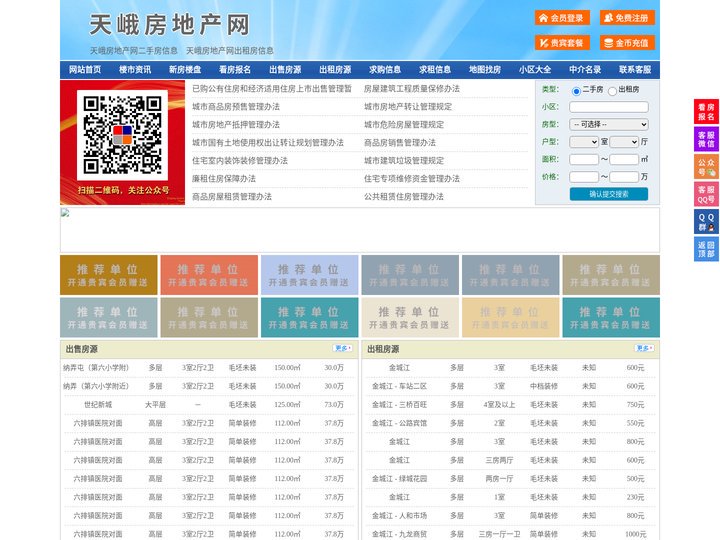The width and height of the screenshot is (720, 540).
Task: Open 新房楼盘 navigation item
Action: coord(185,70)
